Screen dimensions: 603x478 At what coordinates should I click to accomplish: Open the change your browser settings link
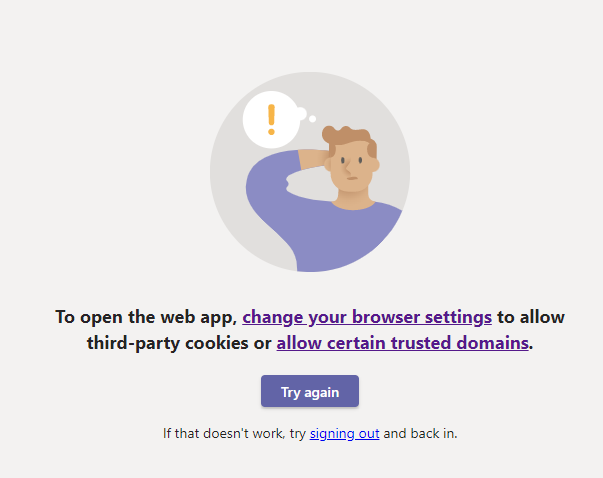[x=367, y=317]
